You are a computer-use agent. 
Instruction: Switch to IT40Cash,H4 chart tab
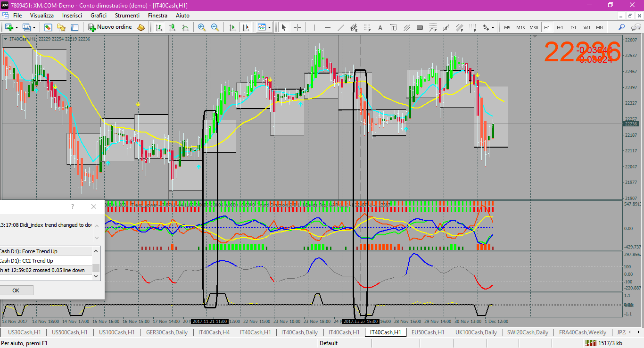214,332
